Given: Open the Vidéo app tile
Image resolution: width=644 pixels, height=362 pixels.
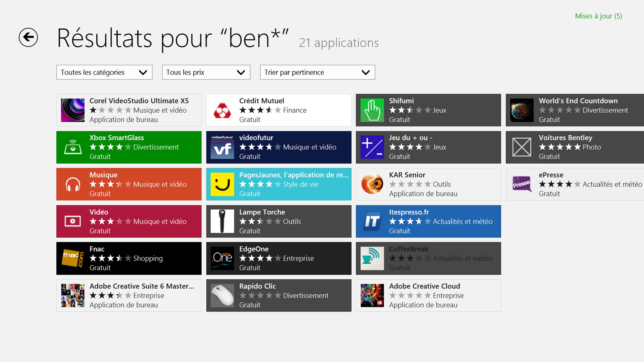Looking at the screenshot, I should [129, 221].
